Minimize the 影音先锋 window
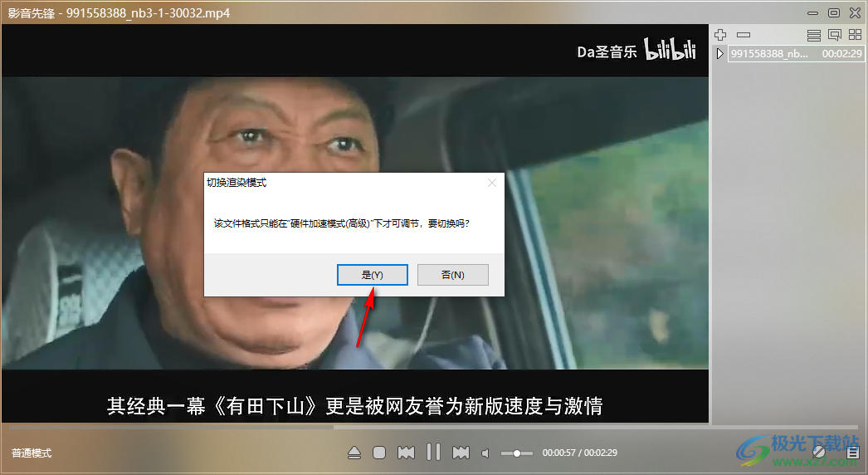This screenshot has width=868, height=475. tap(812, 12)
